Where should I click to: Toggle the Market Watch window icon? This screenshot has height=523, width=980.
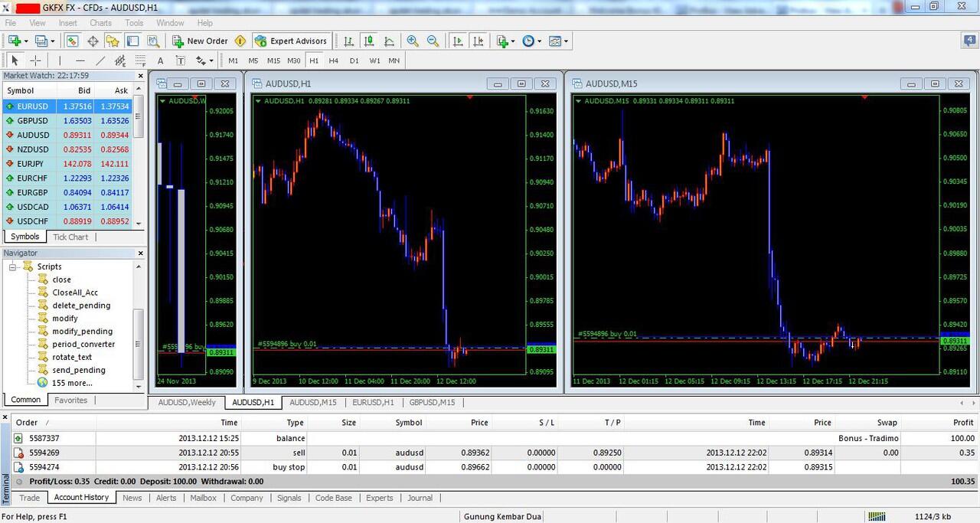click(73, 41)
